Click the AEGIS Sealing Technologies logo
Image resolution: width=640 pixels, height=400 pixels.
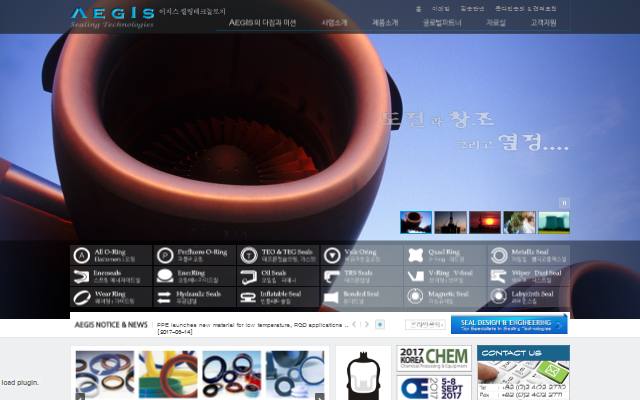[113, 18]
